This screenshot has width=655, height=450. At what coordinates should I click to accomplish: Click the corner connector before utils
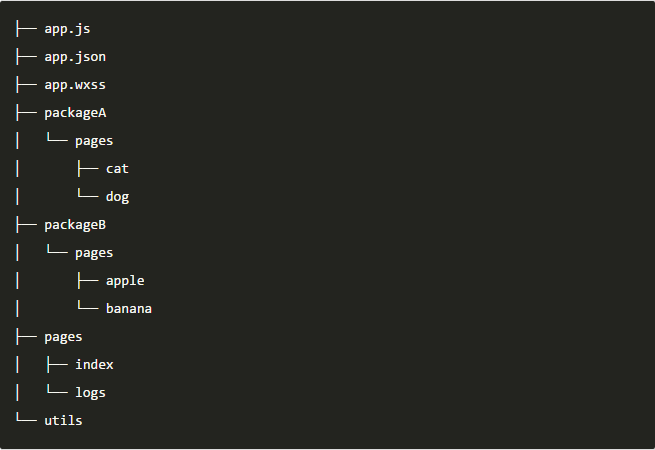click(x=26, y=417)
